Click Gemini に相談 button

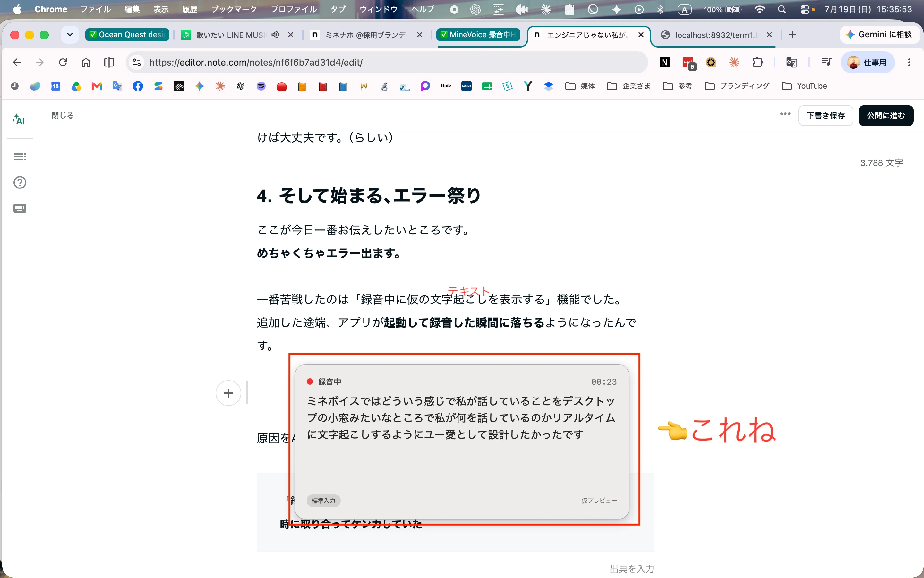coord(879,35)
